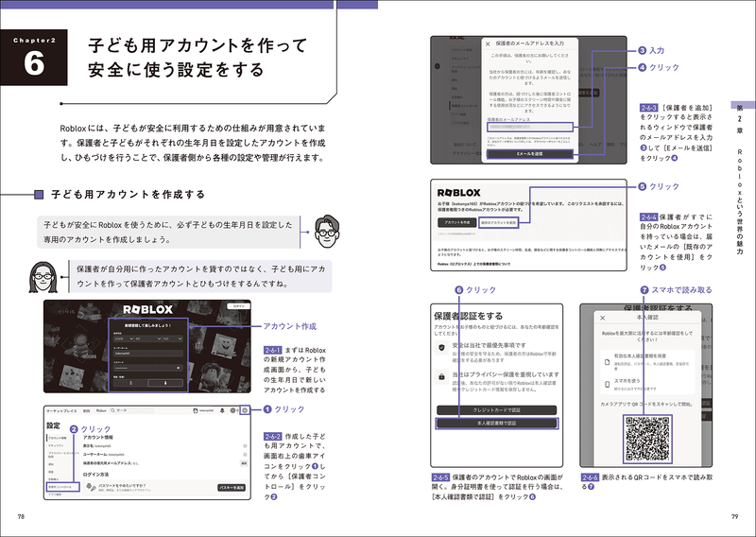
Task: Click the gear settings icon in Roblox header
Action: coord(245,410)
